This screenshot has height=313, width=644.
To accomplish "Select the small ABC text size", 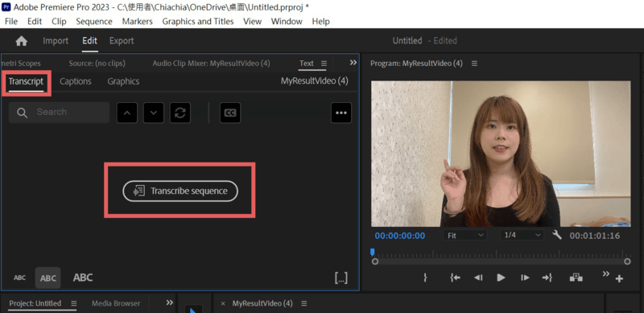I will pos(19,278).
